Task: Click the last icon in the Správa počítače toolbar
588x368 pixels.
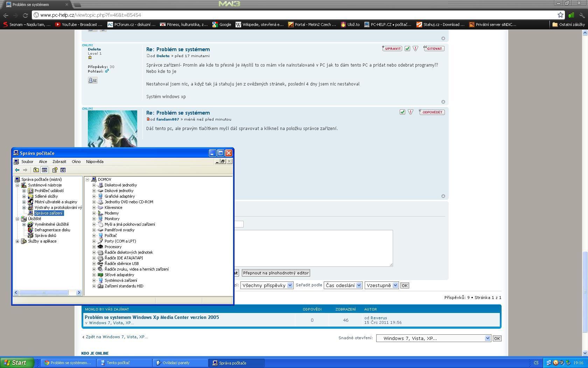Action: [63, 170]
